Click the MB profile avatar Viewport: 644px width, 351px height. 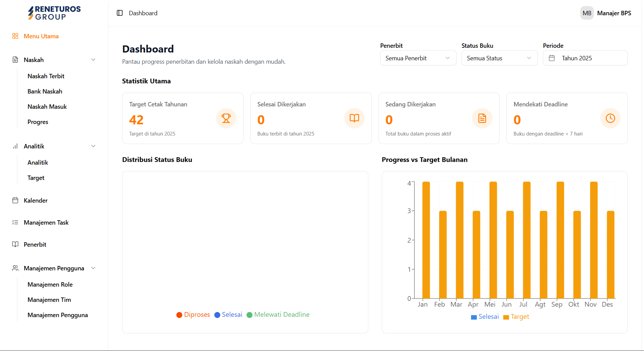[587, 13]
